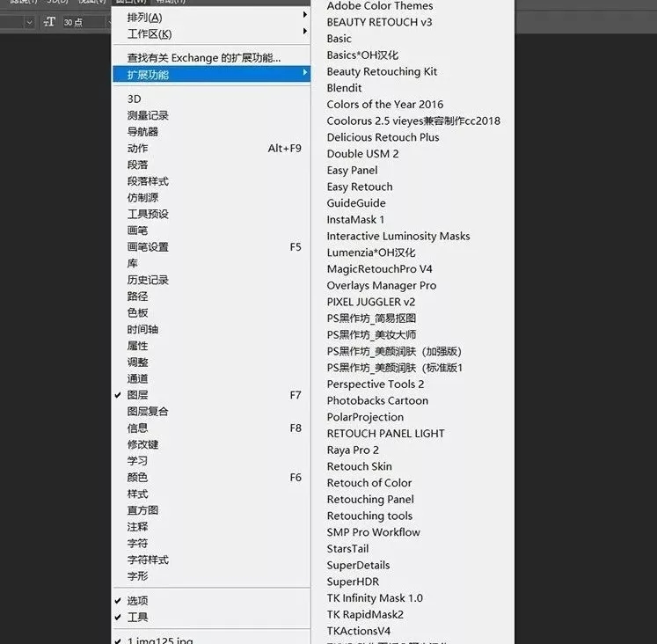Screen dimensions: 657x644
Task: Open the GuideGuide extension
Action: point(356,203)
